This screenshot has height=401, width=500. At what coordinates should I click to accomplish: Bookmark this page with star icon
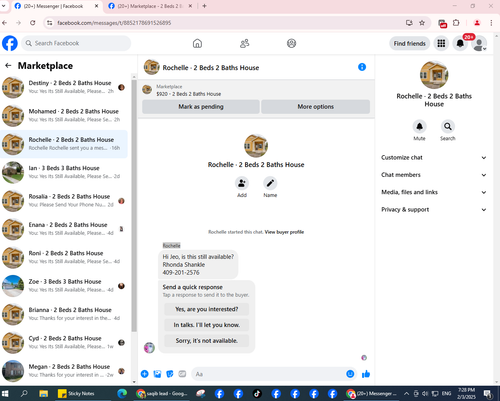coord(422,23)
